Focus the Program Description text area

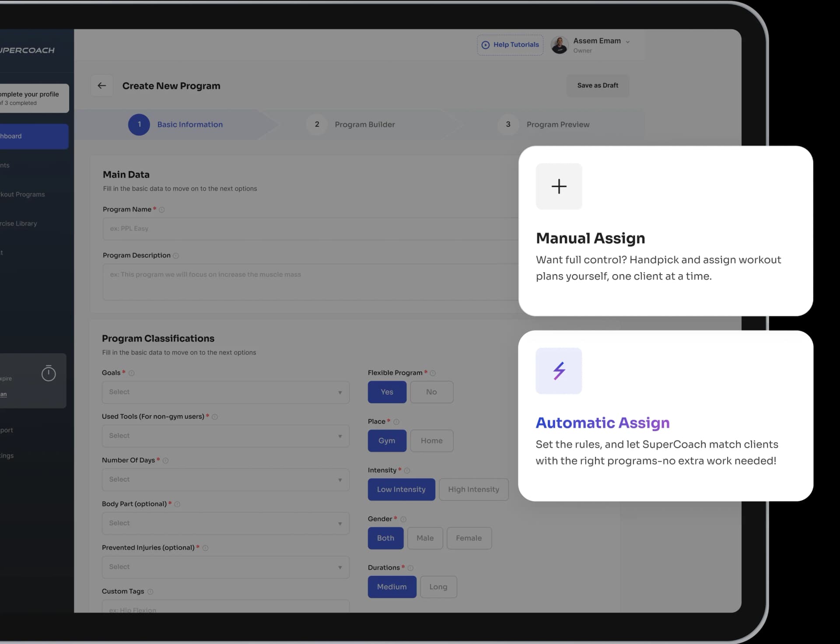(x=311, y=282)
